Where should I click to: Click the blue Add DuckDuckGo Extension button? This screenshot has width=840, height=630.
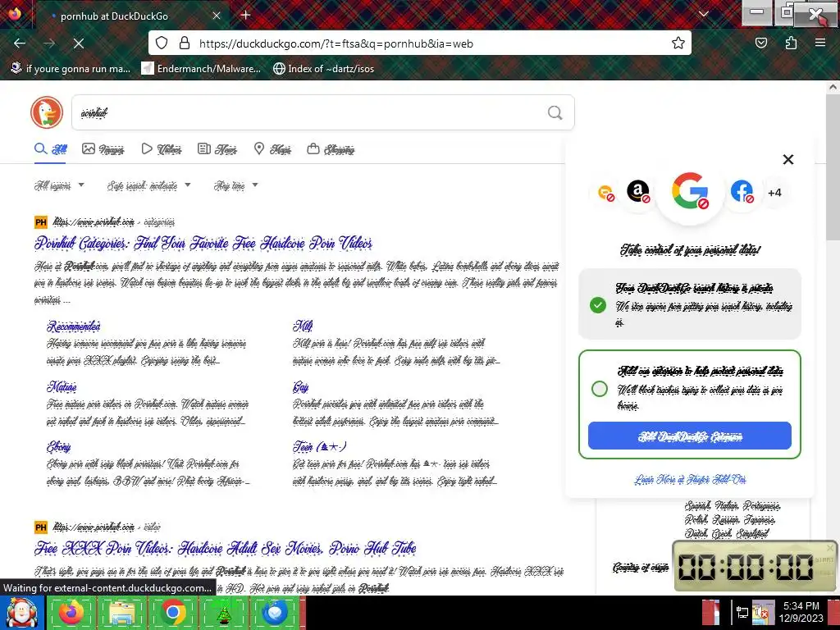click(689, 436)
